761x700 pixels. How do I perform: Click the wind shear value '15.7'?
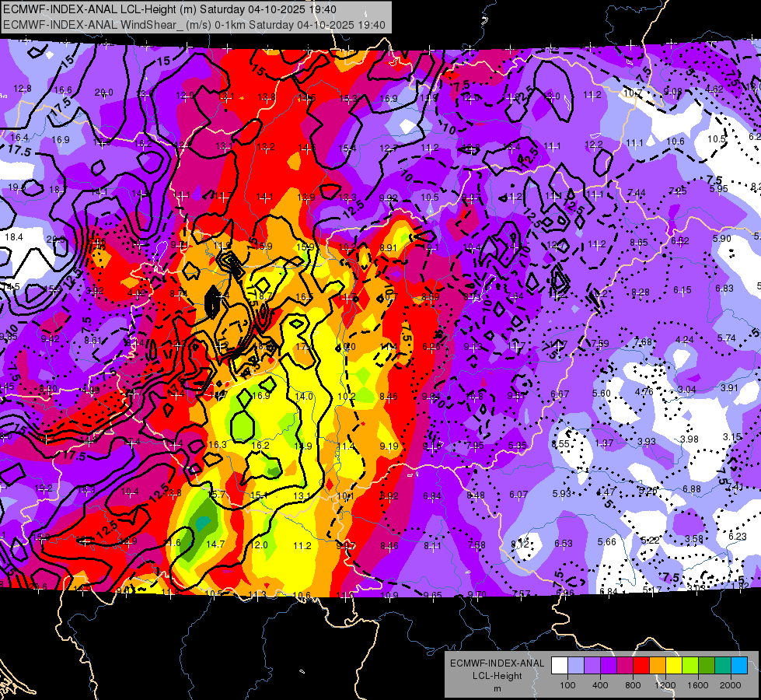(216, 494)
